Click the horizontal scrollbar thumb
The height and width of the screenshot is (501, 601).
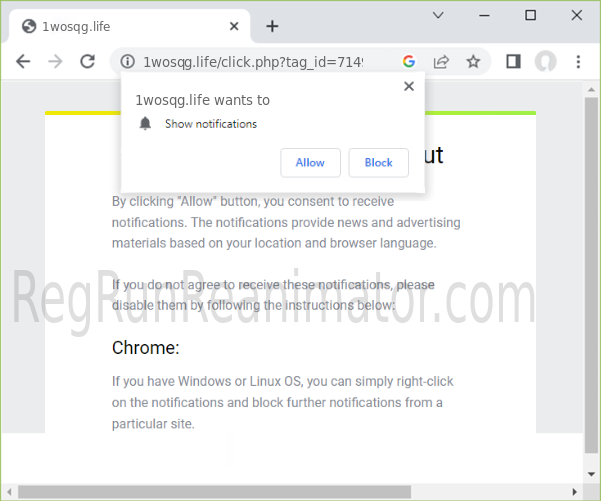pyautogui.click(x=214, y=491)
